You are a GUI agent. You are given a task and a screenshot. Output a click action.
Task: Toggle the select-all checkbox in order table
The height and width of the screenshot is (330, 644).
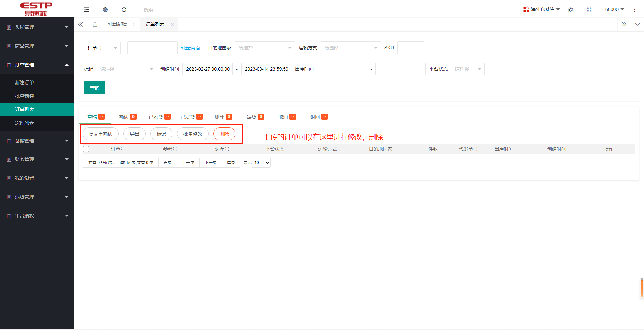pyautogui.click(x=86, y=149)
